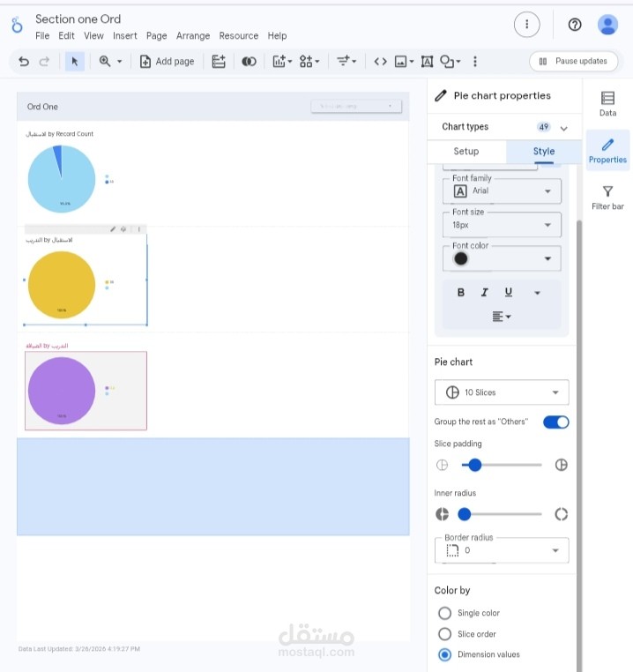Image resolution: width=633 pixels, height=672 pixels.
Task: Select the light blue pie chart
Action: click(62, 179)
